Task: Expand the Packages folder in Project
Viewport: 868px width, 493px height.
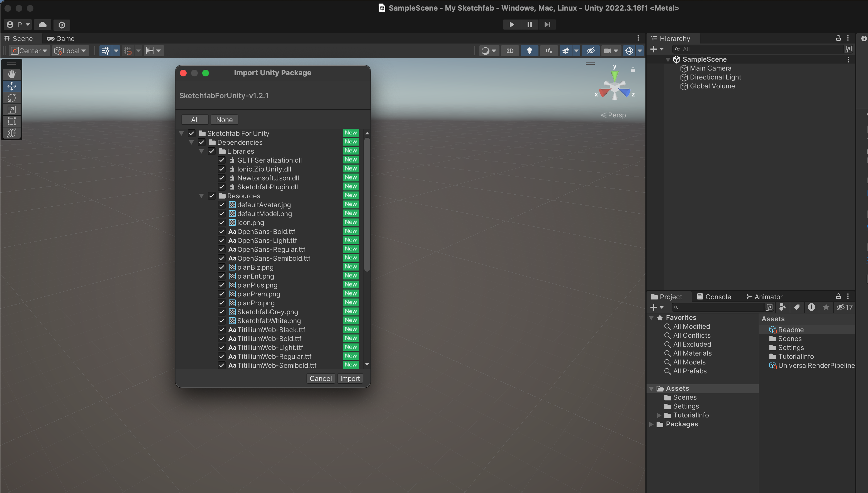Action: tap(651, 424)
